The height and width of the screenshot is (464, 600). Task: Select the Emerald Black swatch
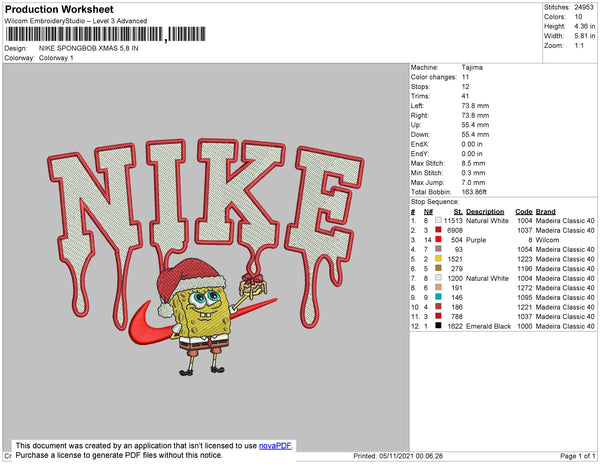[x=438, y=326]
